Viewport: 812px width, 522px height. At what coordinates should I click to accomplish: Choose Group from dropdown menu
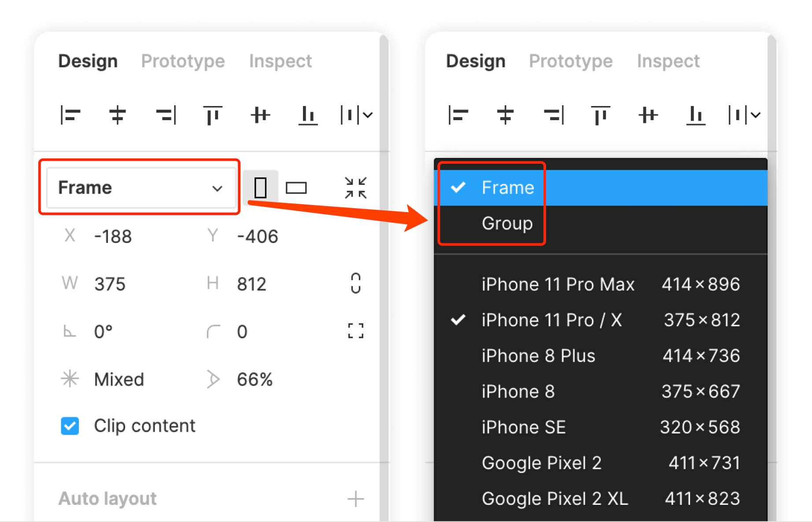507,224
